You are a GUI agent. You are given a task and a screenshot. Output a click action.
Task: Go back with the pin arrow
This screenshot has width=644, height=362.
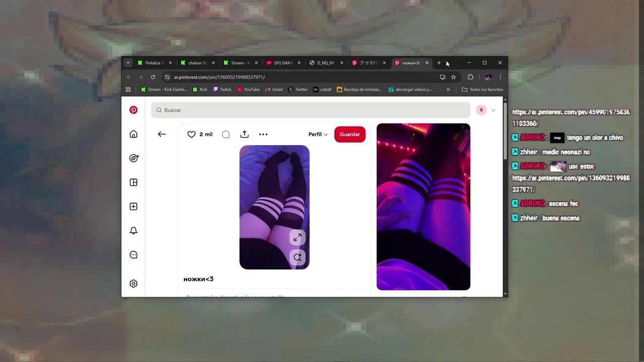162,134
